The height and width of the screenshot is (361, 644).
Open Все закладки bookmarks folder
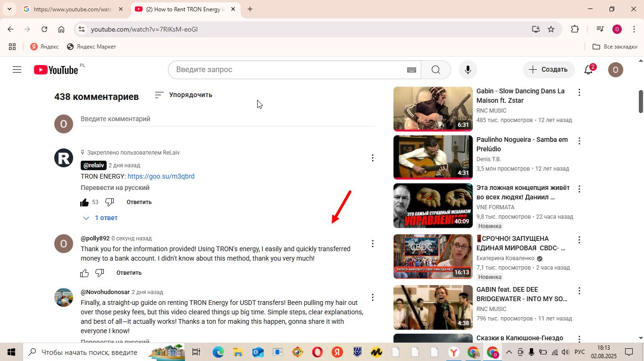[615, 47]
